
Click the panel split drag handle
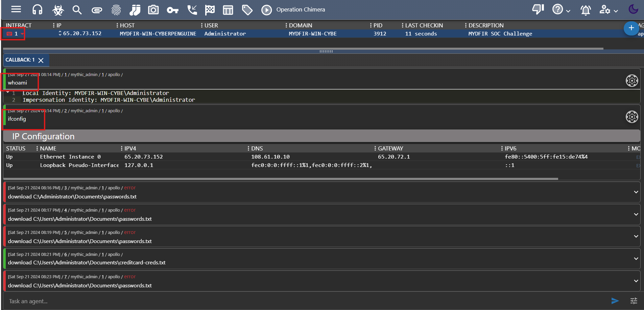326,51
